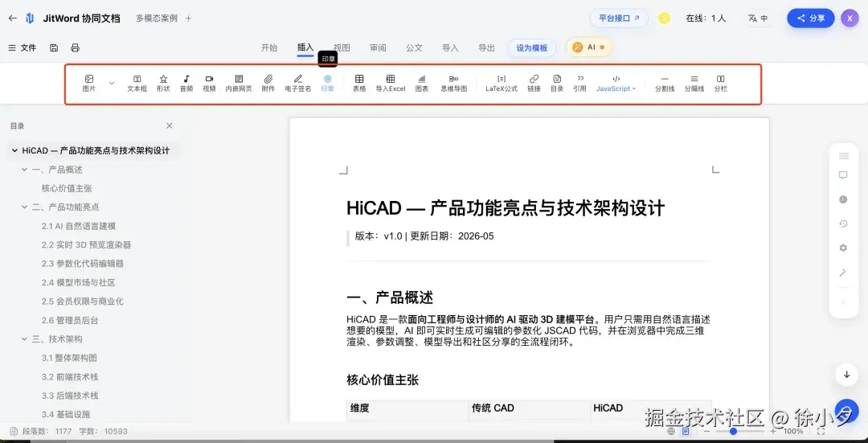The height and width of the screenshot is (443, 868).
Task: Insert a LaTeX公式 formula
Action: click(502, 83)
